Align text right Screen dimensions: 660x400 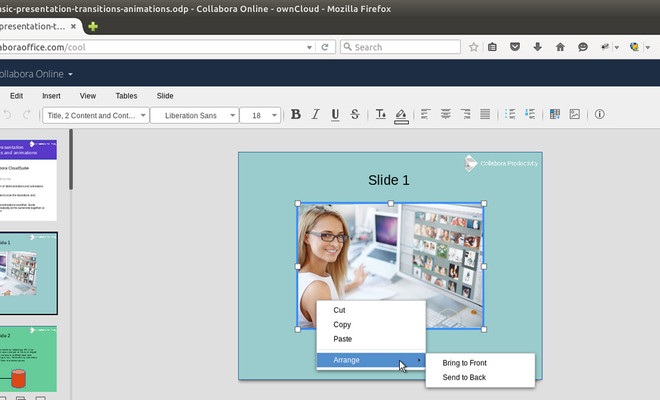pos(465,114)
